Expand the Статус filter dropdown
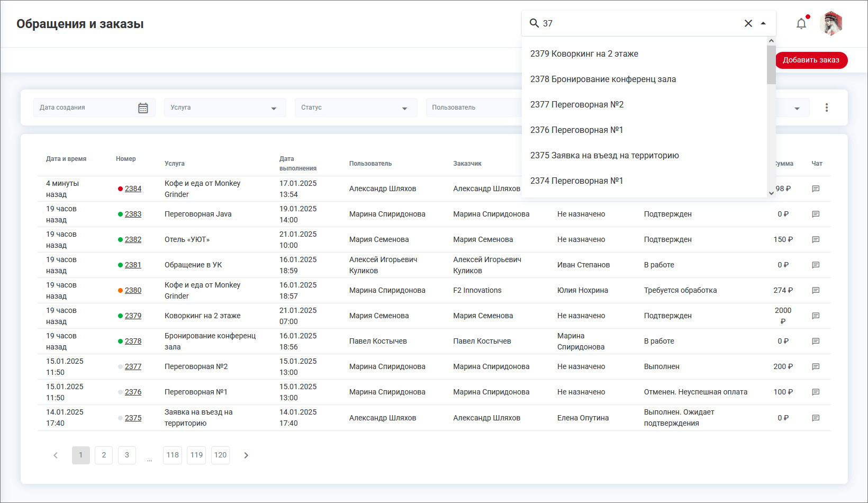This screenshot has height=503, width=868. [x=404, y=108]
